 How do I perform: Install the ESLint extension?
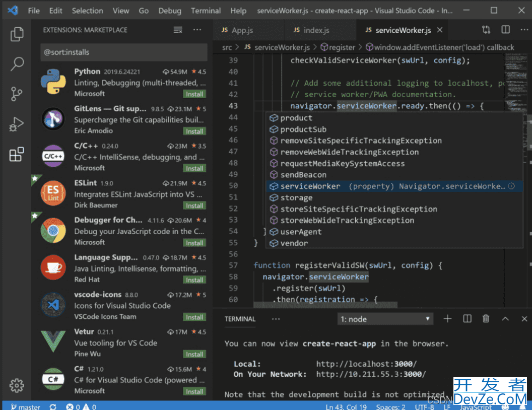(194, 206)
